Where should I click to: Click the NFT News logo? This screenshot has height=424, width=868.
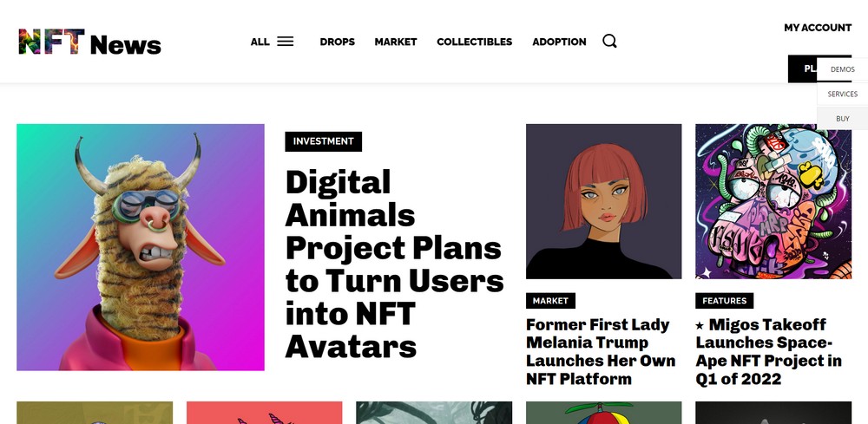[x=90, y=42]
